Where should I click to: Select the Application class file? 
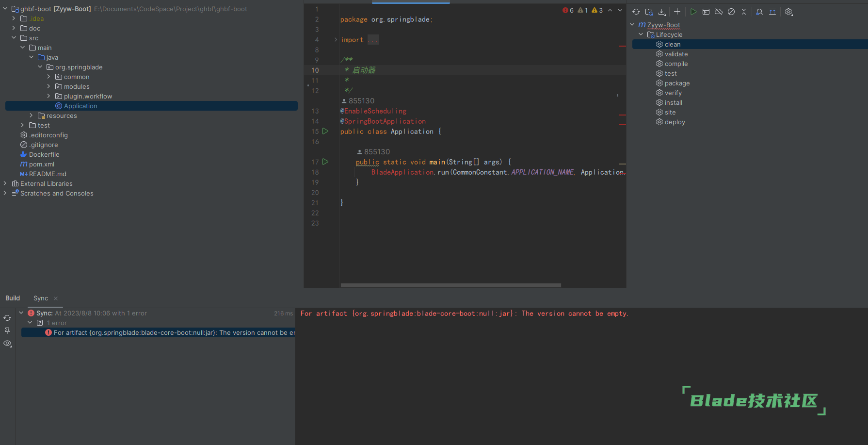click(151, 106)
